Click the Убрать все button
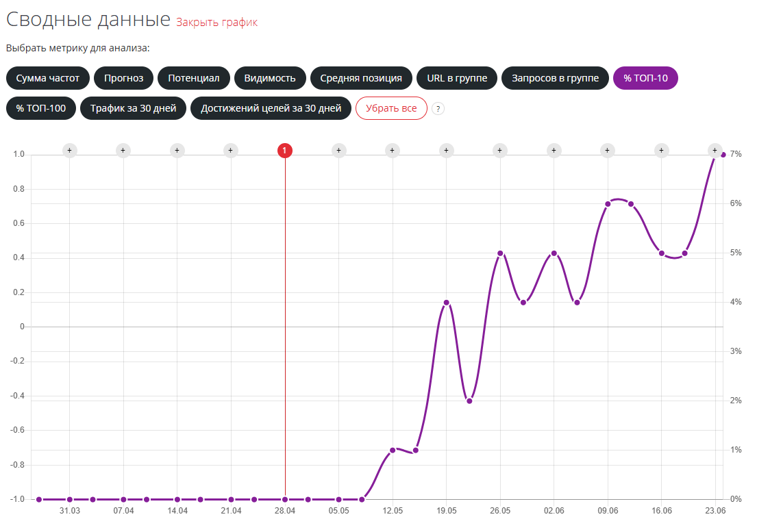Screen dimensions: 757x532 coord(391,108)
